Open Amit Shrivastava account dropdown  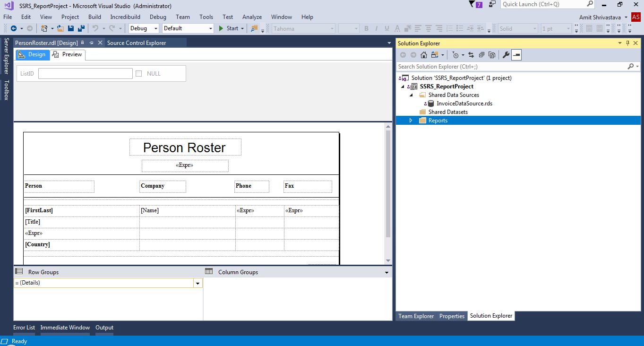[x=626, y=17]
